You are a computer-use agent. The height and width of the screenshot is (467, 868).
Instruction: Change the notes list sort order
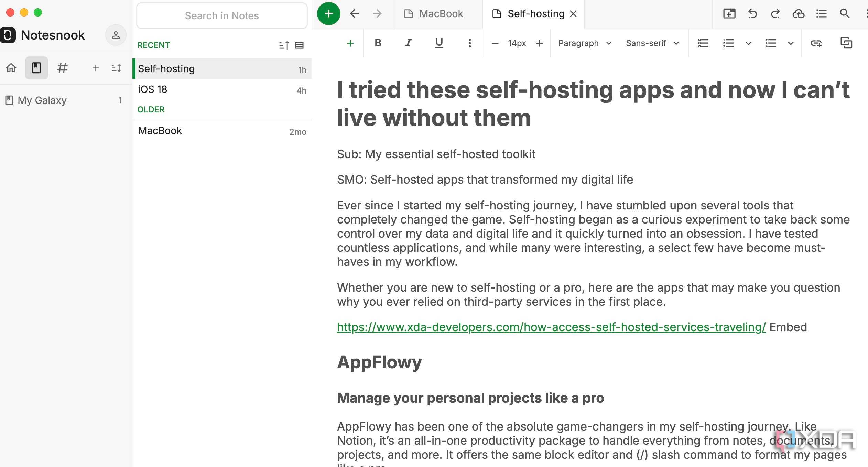tap(284, 45)
